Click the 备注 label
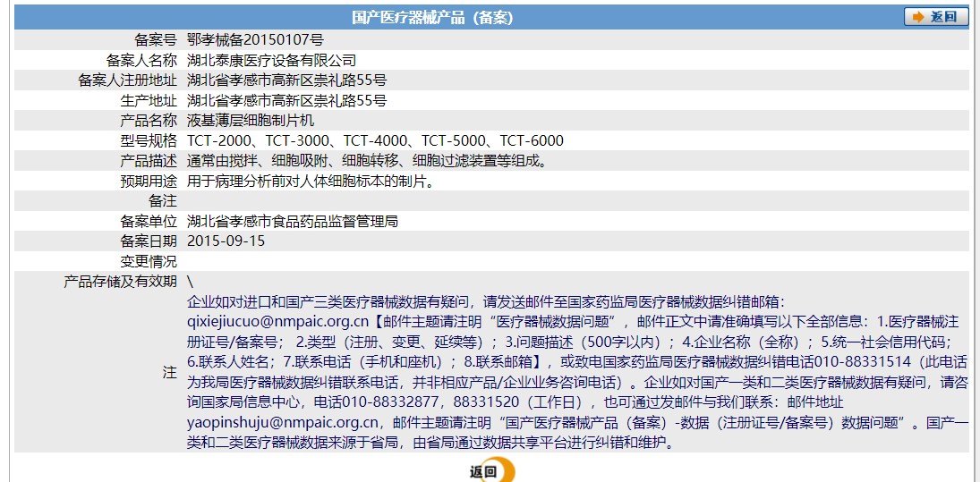The height and width of the screenshot is (482, 980). click(163, 201)
